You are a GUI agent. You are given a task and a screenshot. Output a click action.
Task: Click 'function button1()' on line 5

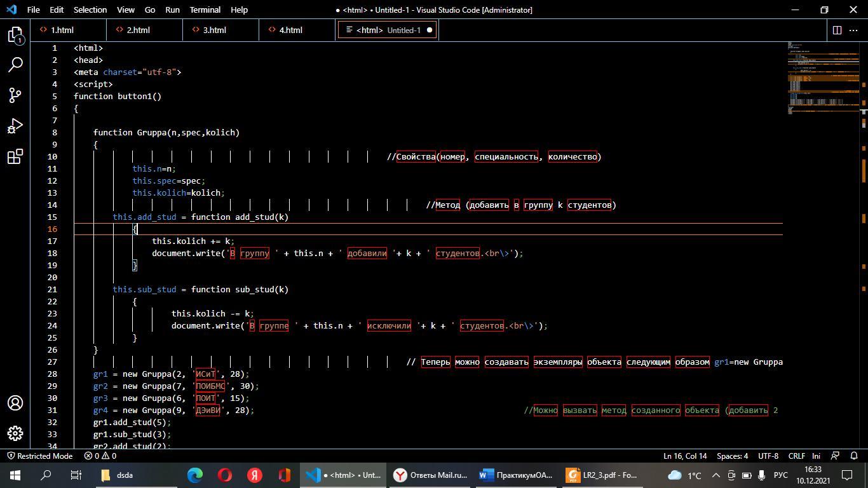(118, 96)
